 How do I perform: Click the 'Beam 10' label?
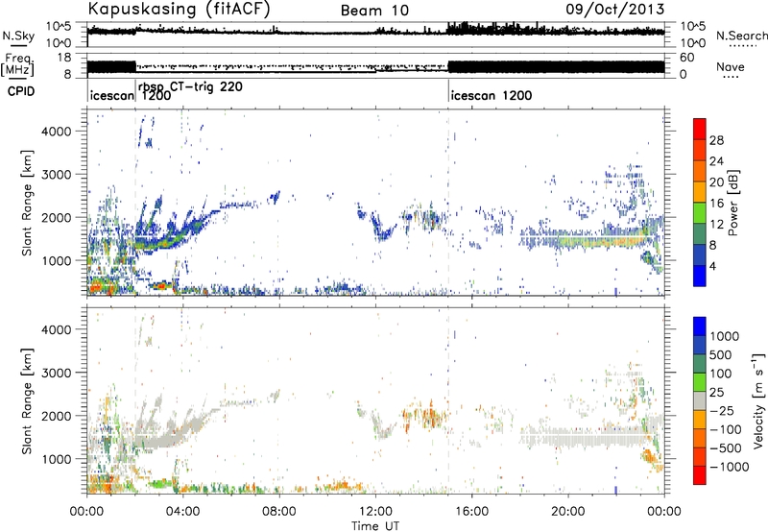point(374,11)
